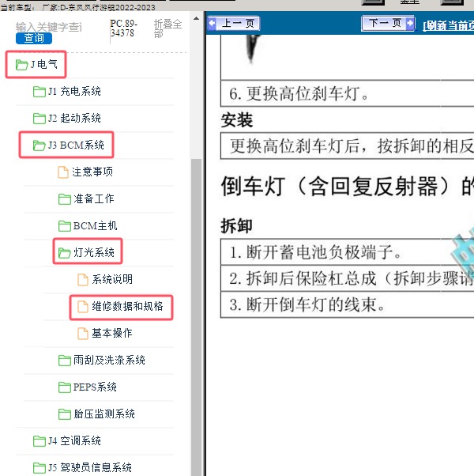The width and height of the screenshot is (474, 476).
Task: Click the 拆卸 heading
Action: [x=236, y=225]
